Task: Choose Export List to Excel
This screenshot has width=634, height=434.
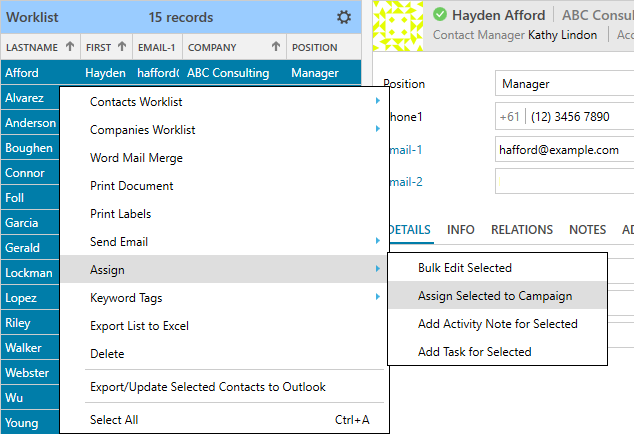Action: (x=139, y=326)
